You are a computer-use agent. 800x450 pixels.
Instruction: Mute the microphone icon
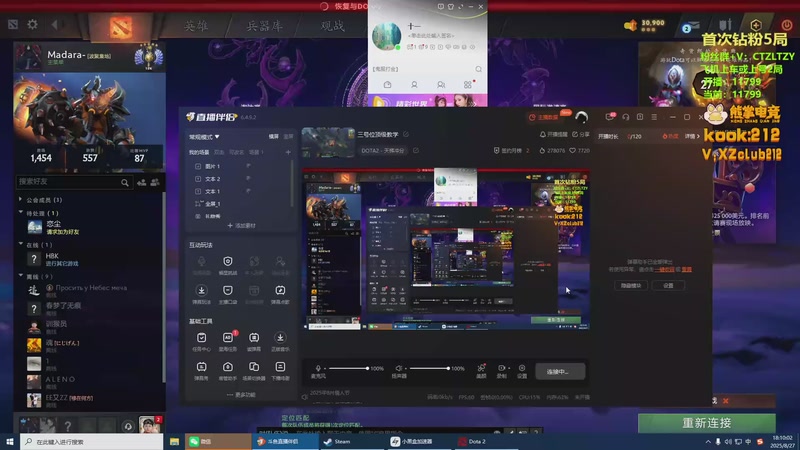point(318,368)
